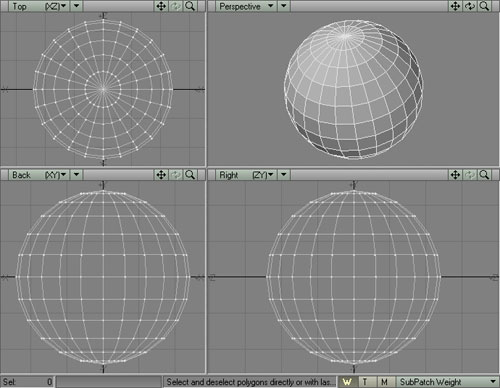Click the zoom magnifier in Right viewport
Viewport: 500px width, 388px height.
point(484,175)
